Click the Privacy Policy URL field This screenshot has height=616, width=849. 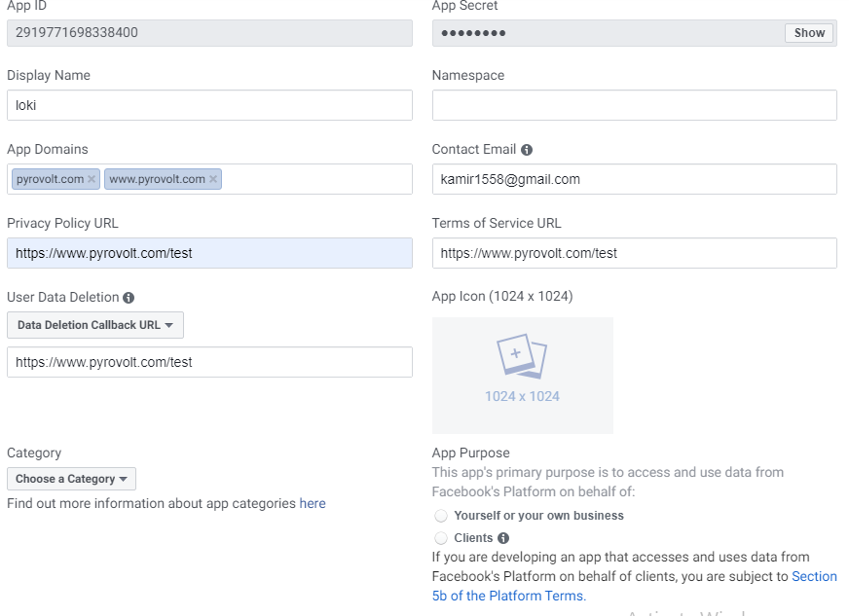[209, 253]
